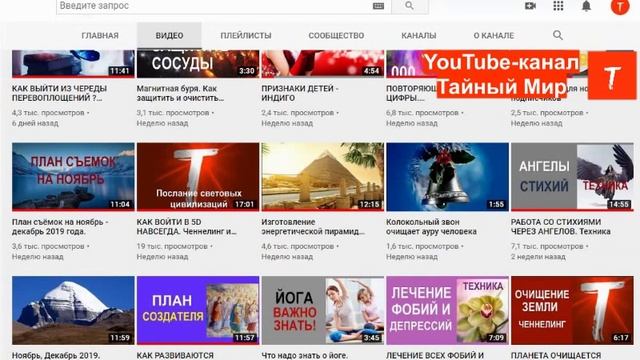The image size is (640, 360).
Task: Open thumbnail 'Послание световых цивилизаций'
Action: [x=198, y=177]
